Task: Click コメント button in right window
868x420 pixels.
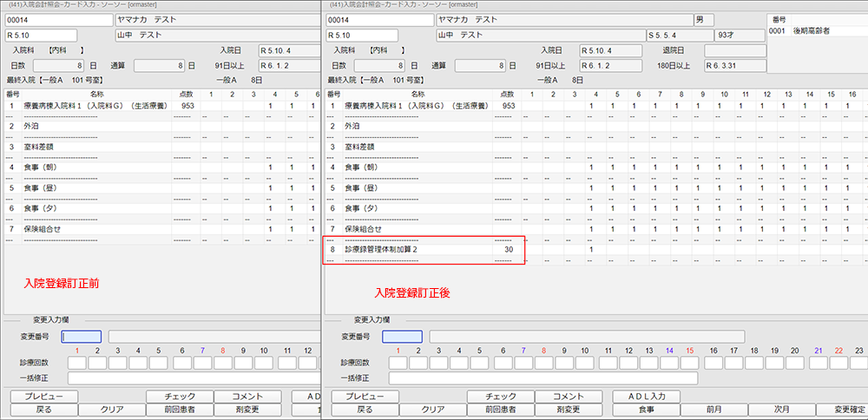Action: pos(568,397)
